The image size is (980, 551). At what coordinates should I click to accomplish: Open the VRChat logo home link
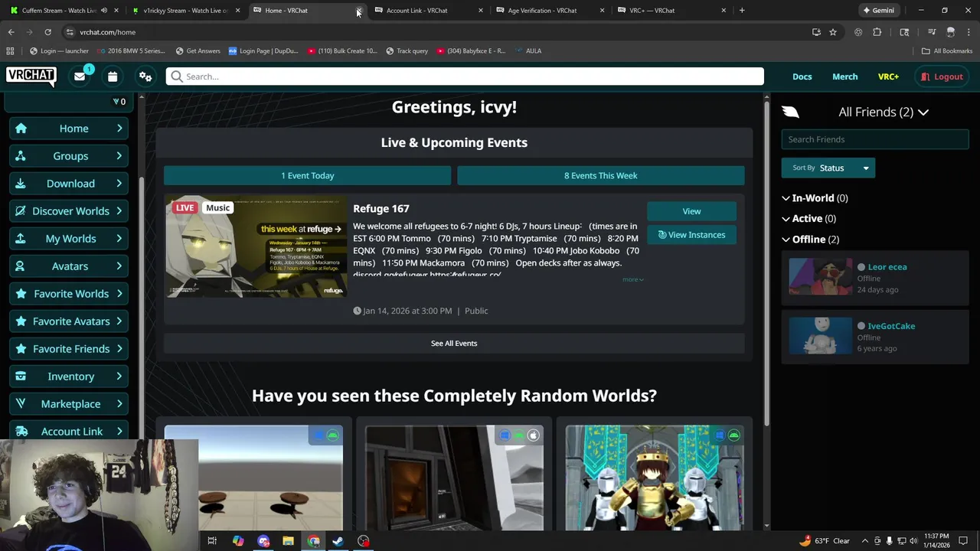click(x=31, y=76)
